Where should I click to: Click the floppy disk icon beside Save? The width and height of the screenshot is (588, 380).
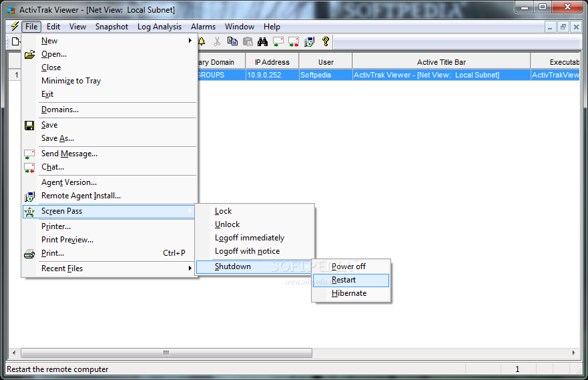[x=29, y=126]
